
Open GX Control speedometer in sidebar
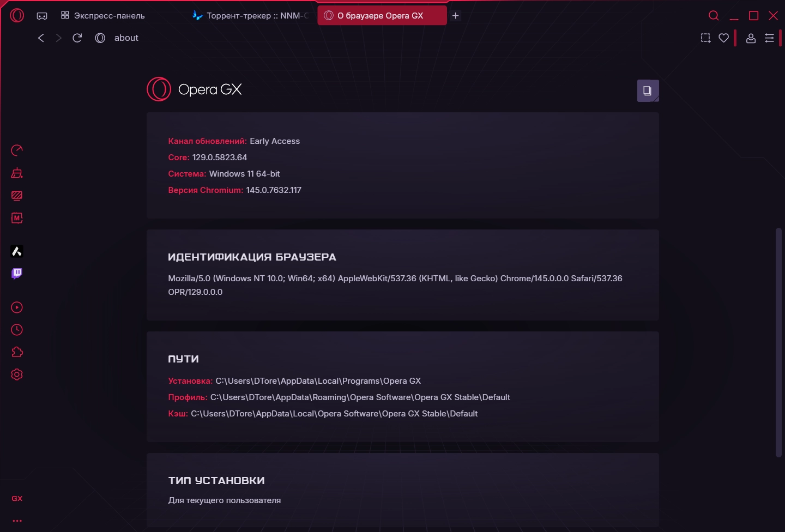pyautogui.click(x=17, y=150)
